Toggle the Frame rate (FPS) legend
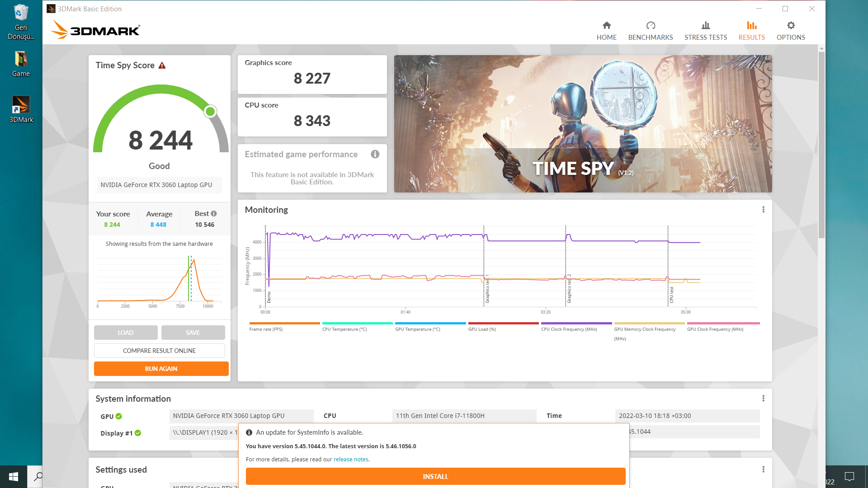 pyautogui.click(x=266, y=329)
